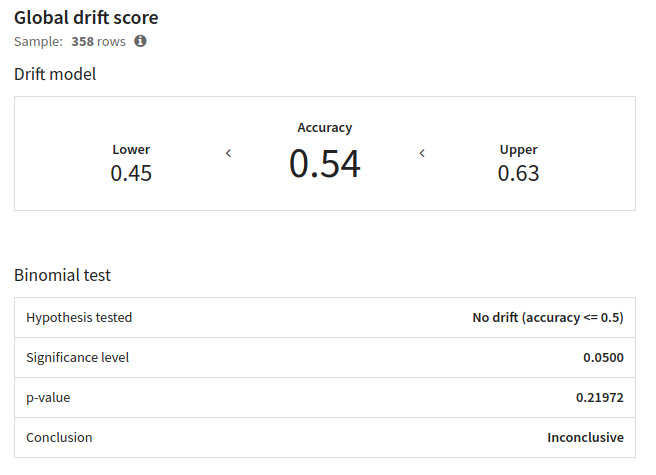Click the Upper label
The image size is (656, 475).
518,150
